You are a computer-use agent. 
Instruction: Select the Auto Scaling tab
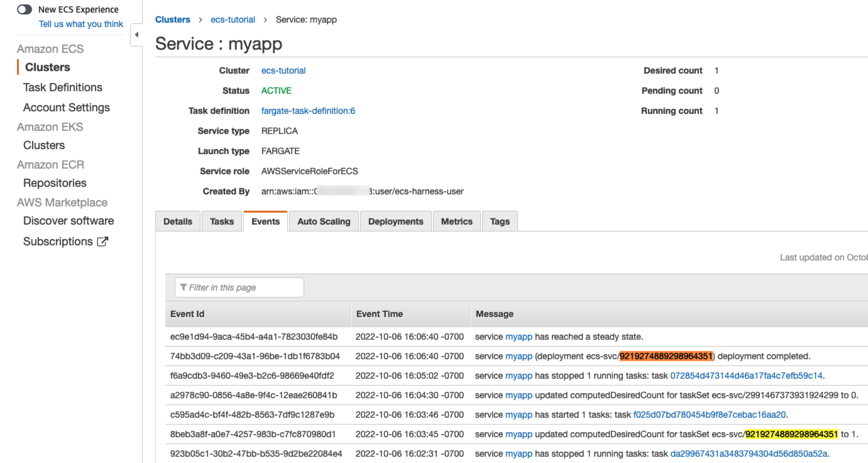[323, 221]
